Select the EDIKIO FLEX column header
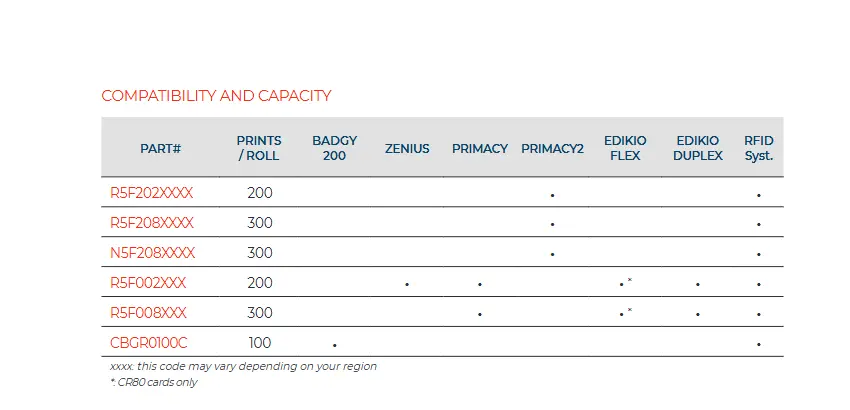The width and height of the screenshot is (850, 410). coord(625,148)
